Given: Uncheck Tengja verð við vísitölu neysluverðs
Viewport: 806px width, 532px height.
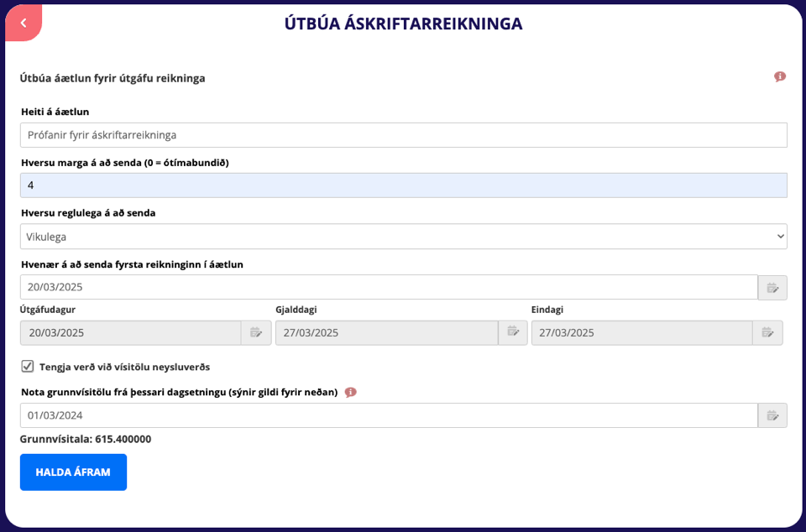Looking at the screenshot, I should point(27,367).
